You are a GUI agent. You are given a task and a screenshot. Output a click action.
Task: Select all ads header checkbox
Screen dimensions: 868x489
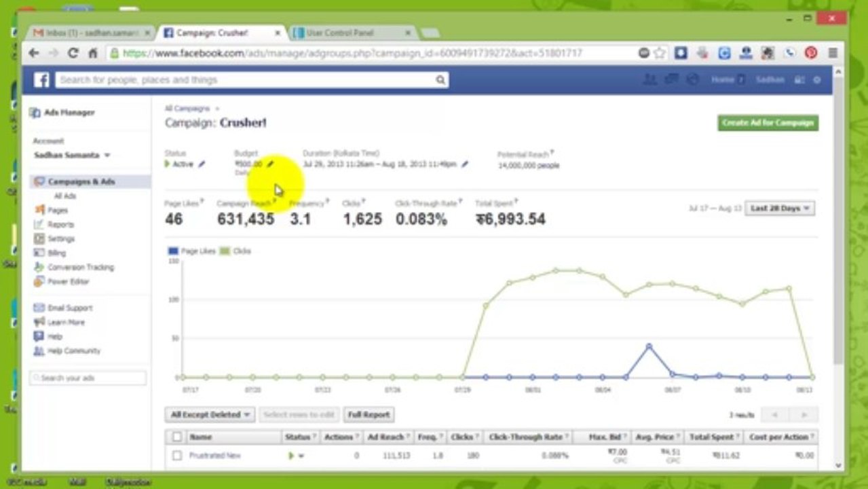click(x=177, y=437)
